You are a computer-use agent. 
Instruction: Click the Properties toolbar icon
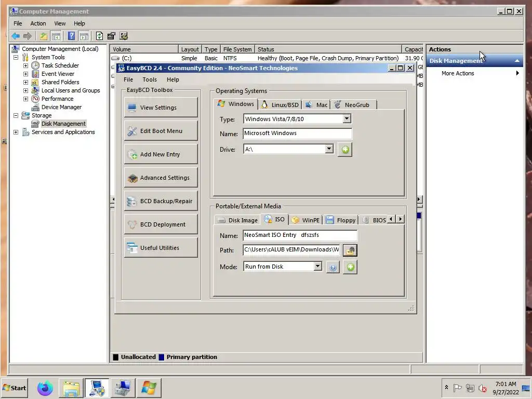coord(111,36)
